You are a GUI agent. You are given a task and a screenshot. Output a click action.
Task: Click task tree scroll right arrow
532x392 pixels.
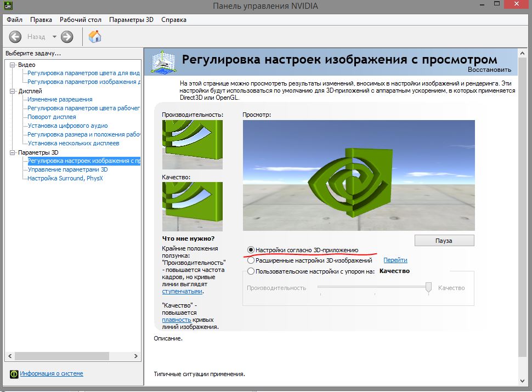point(135,356)
